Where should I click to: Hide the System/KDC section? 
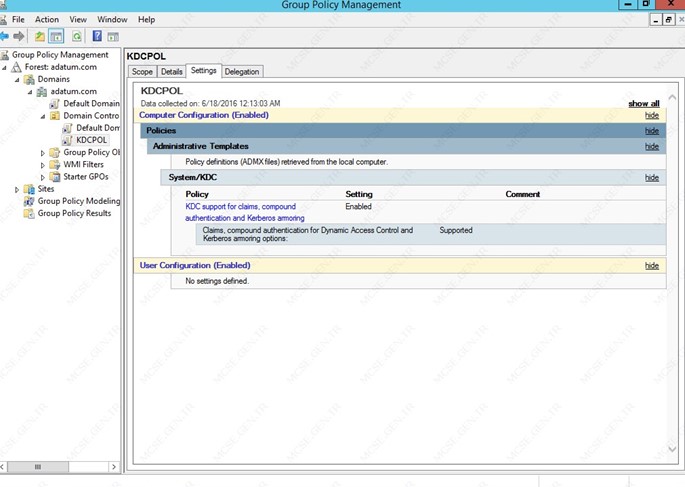pos(651,178)
